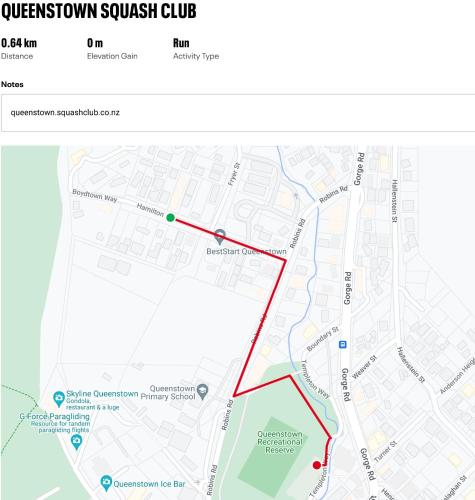Click the Queenstown Recreational Reserve label
Screen dimensions: 475x500
coord(280,442)
